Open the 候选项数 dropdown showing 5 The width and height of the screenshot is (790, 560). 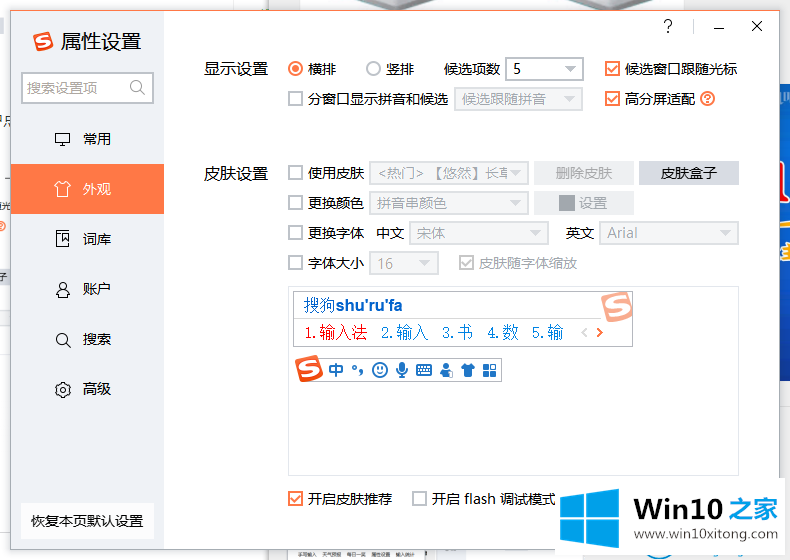(544, 69)
